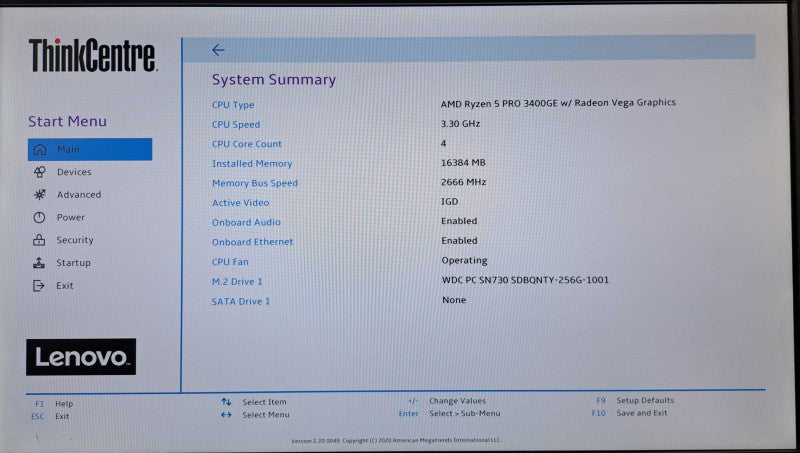800x453 pixels.
Task: Click the Select Item arrows hint
Action: coord(254,402)
